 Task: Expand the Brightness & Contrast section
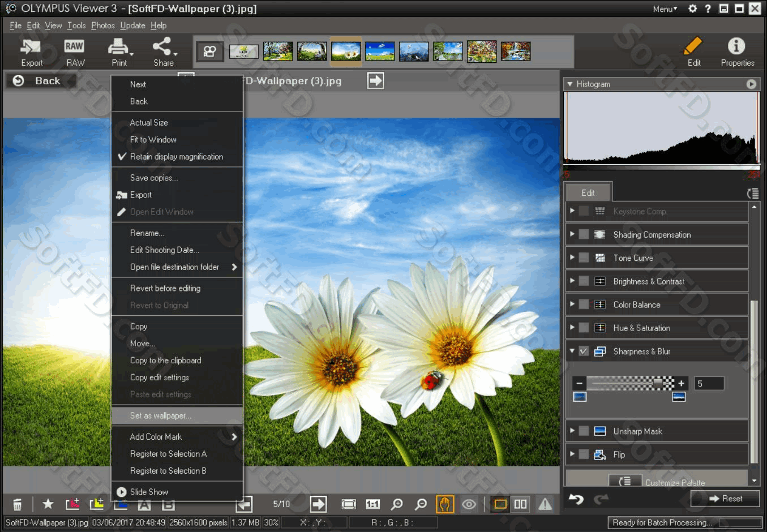(x=572, y=280)
